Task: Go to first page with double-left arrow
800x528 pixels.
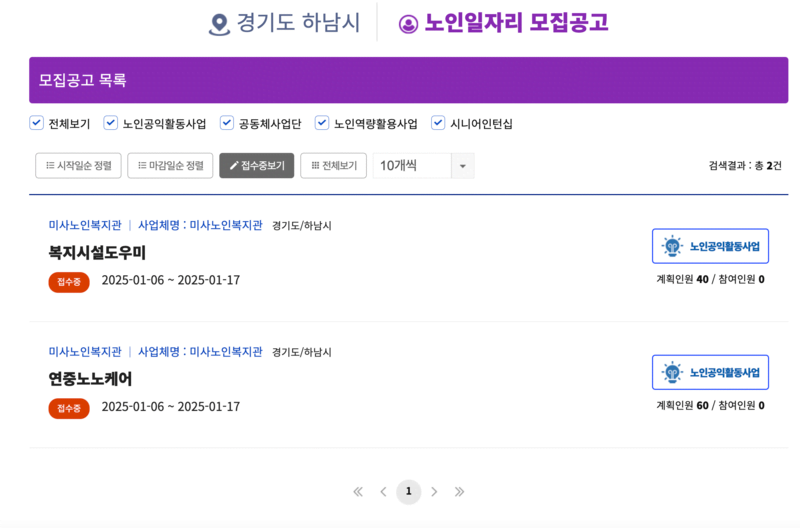Action: tap(358, 492)
